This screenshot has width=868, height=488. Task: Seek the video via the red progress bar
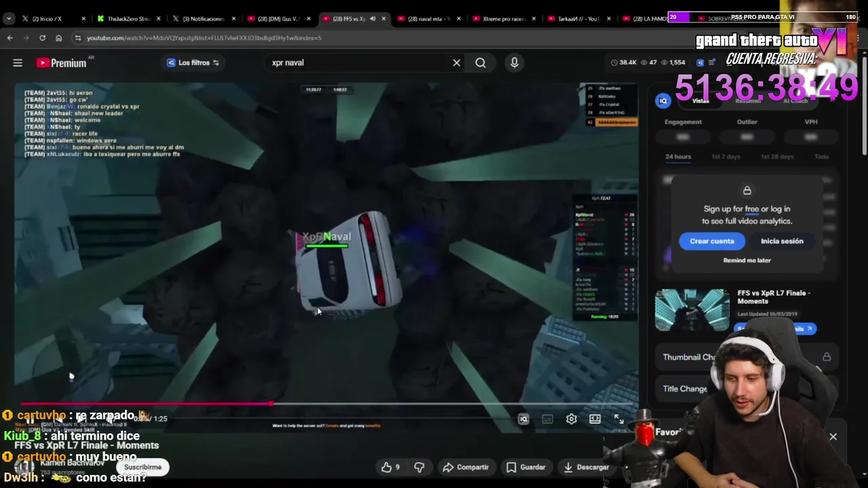point(325,404)
